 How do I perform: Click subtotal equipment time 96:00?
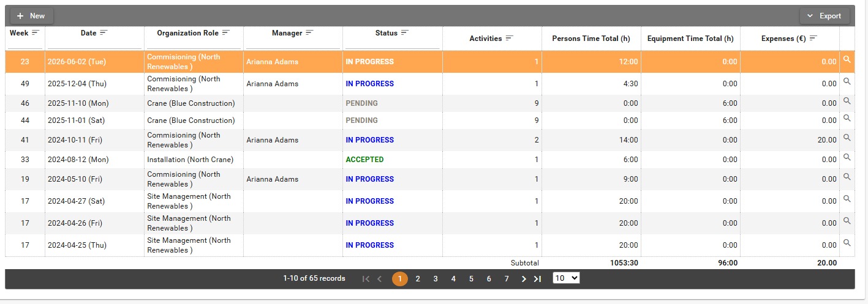point(726,263)
